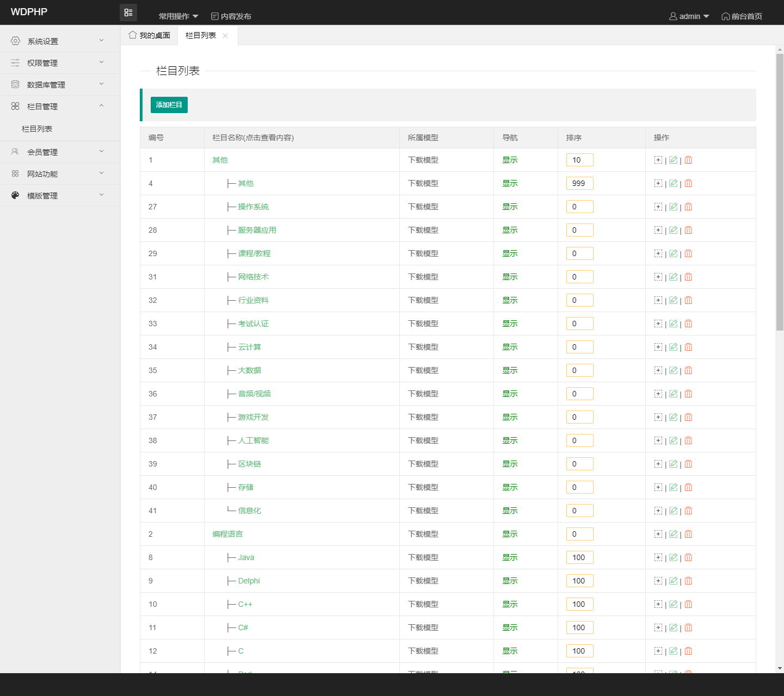Toggle navigation 显示 for the 存储 row

coord(510,487)
